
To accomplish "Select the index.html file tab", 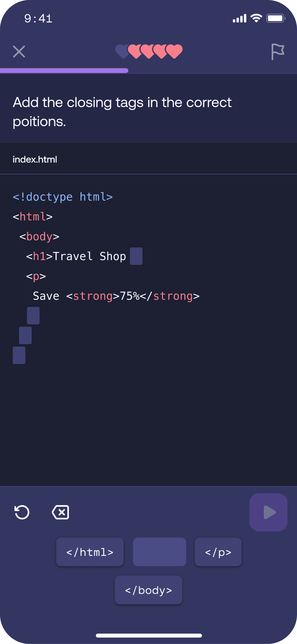I will [35, 159].
